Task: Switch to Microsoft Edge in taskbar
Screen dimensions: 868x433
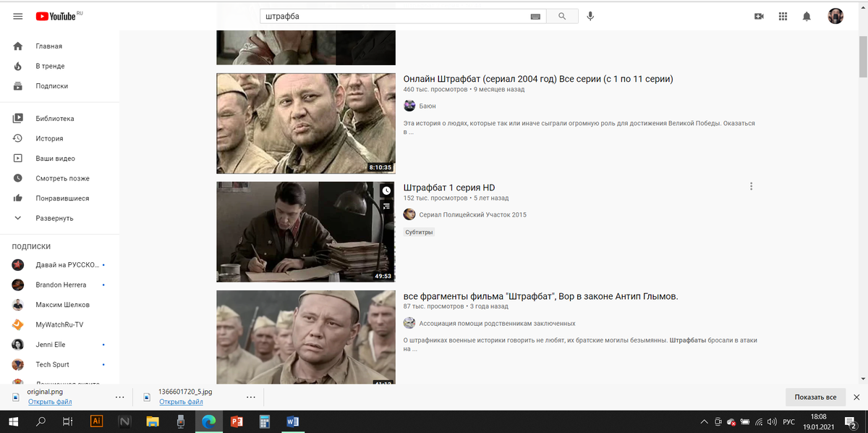Action: 208,421
